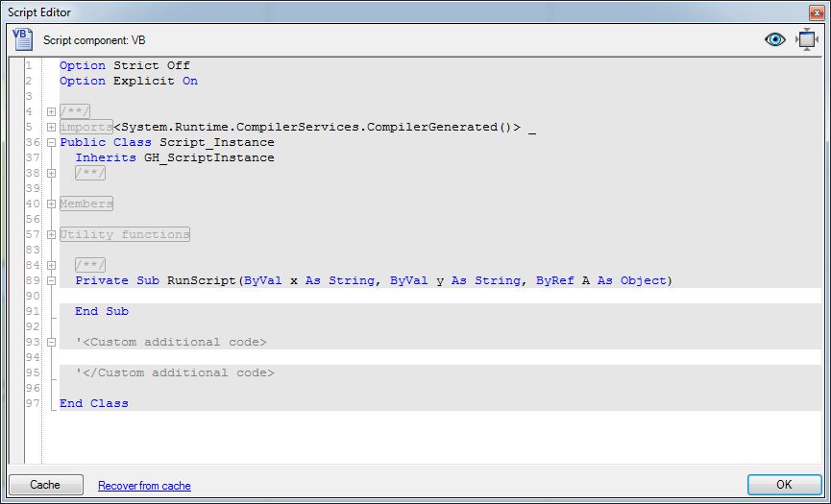Viewport: 831px width, 504px height.
Task: Expand the folded comment on line 4
Action: click(52, 111)
